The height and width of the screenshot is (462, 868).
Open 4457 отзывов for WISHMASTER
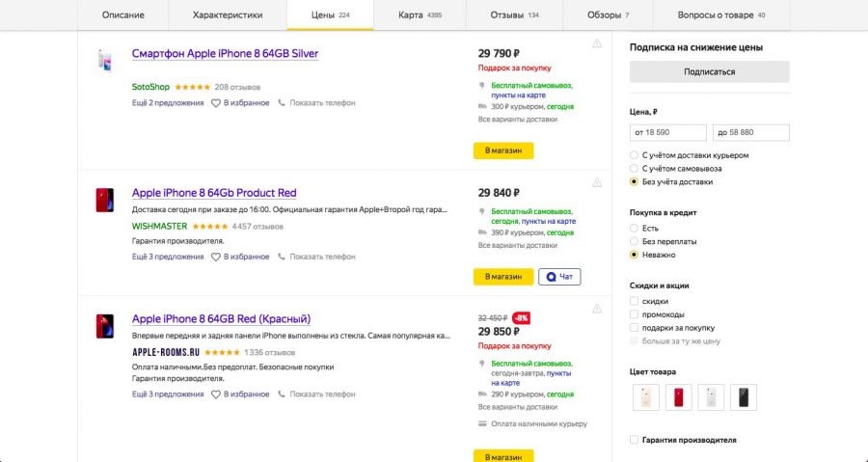[258, 227]
